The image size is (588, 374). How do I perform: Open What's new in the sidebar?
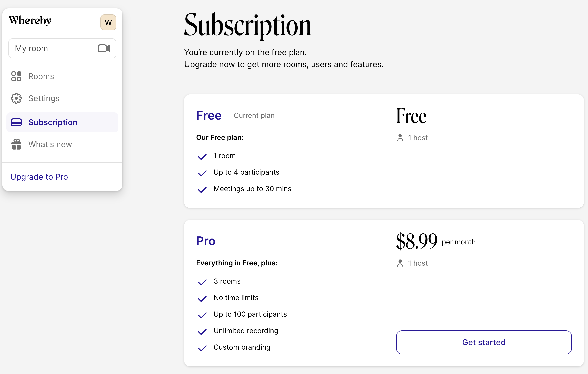50,144
